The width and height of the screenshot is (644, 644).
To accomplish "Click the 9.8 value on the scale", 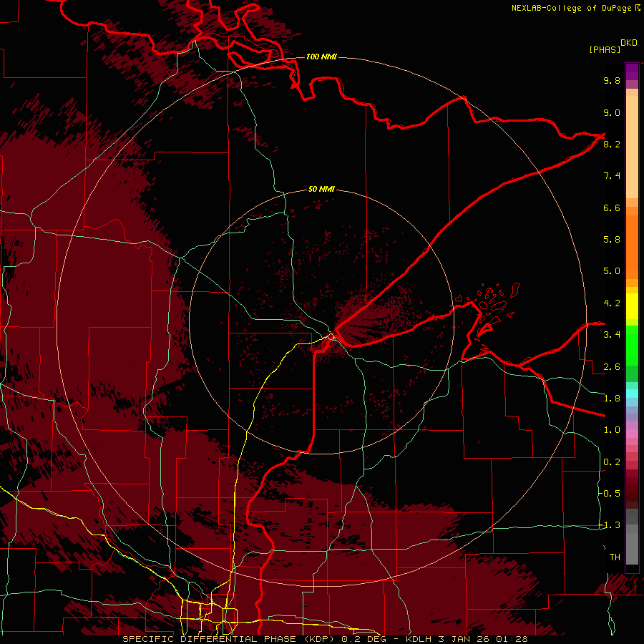I will click(x=612, y=80).
